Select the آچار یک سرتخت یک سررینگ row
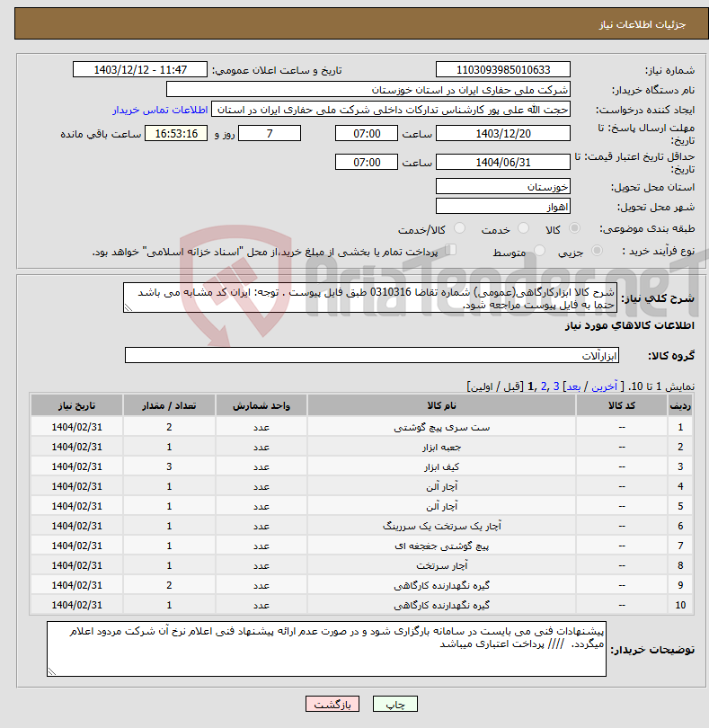The width and height of the screenshot is (709, 728). (361, 526)
